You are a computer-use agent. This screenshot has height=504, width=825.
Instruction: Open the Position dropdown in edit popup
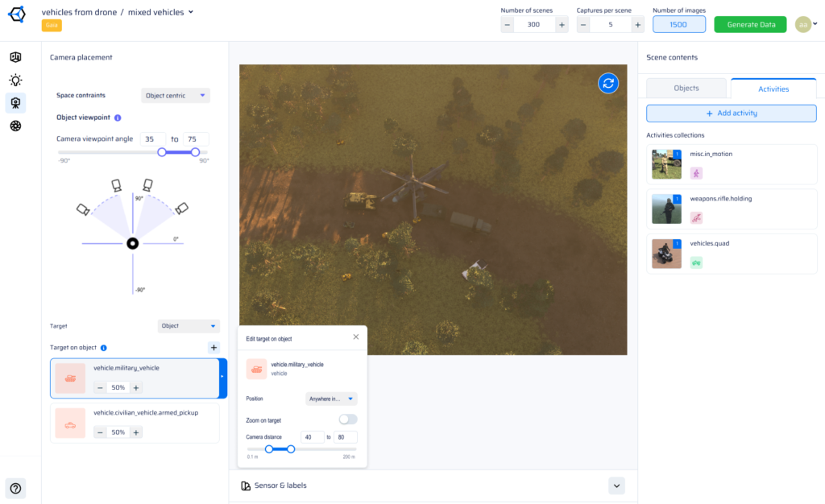[331, 399]
